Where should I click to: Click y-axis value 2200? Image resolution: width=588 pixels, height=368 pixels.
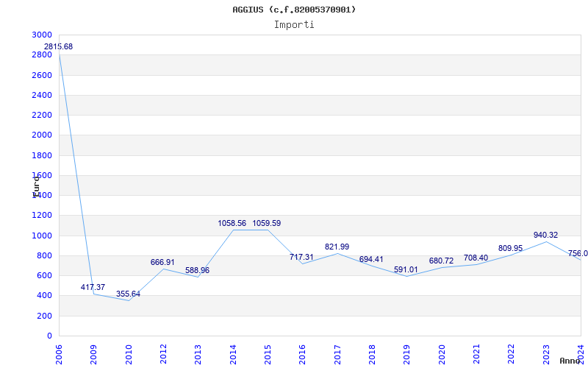point(42,115)
